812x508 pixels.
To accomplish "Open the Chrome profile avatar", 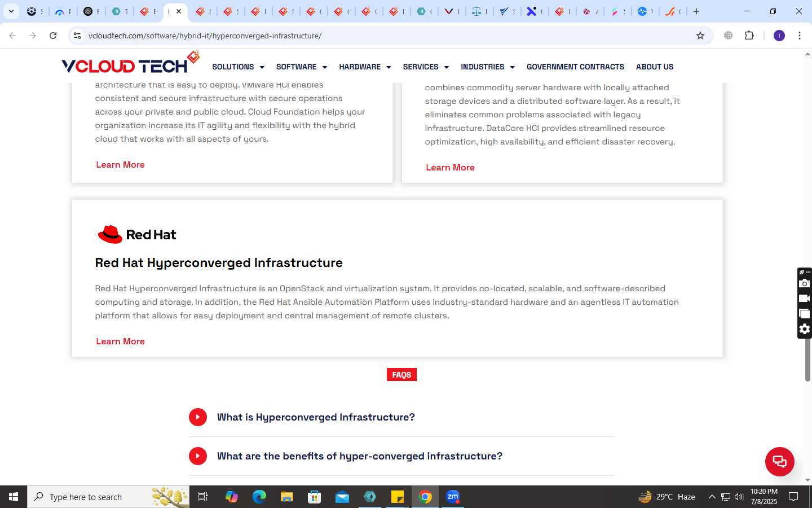I will 779,36.
